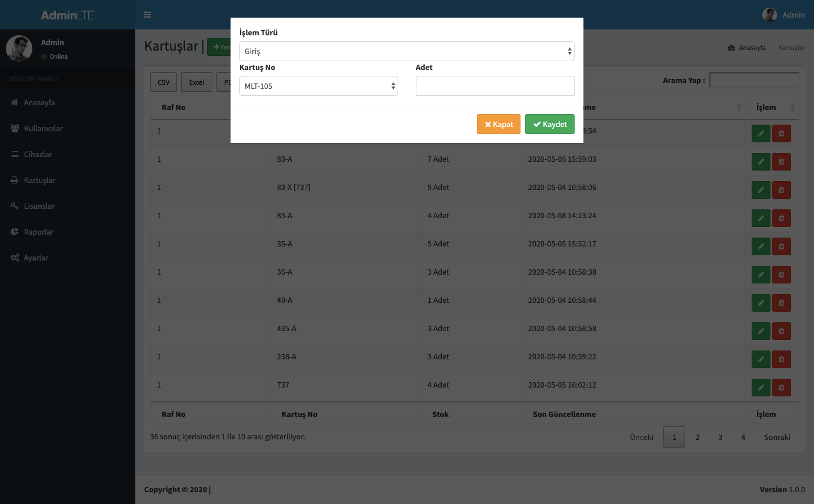Edit the 36-A cartridge row

coord(761,275)
